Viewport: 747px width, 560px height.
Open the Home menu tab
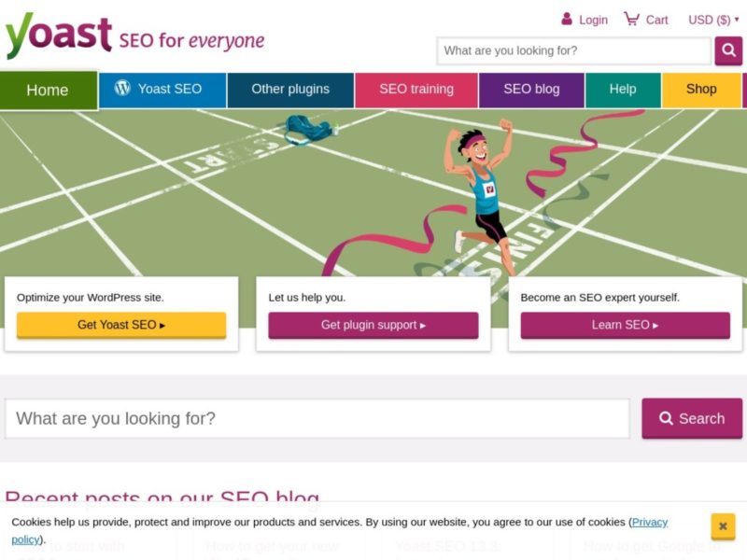pyautogui.click(x=49, y=90)
